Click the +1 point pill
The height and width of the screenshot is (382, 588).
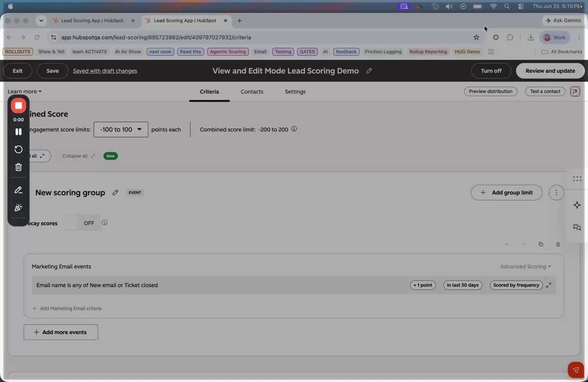422,285
